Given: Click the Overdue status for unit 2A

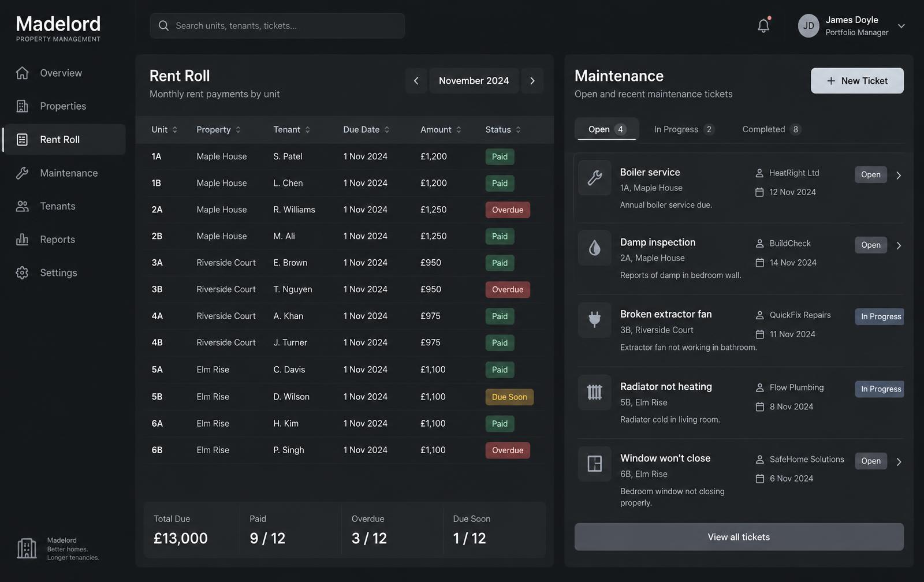Looking at the screenshot, I should click(508, 210).
